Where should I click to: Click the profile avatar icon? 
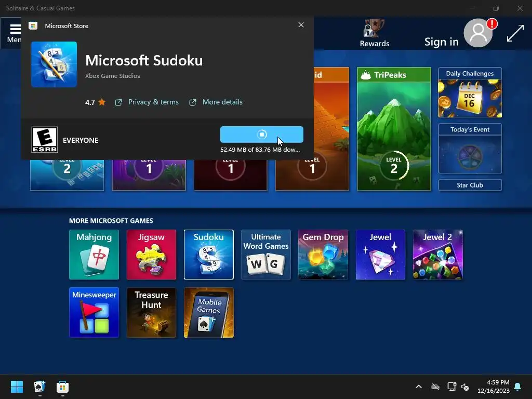click(x=478, y=33)
